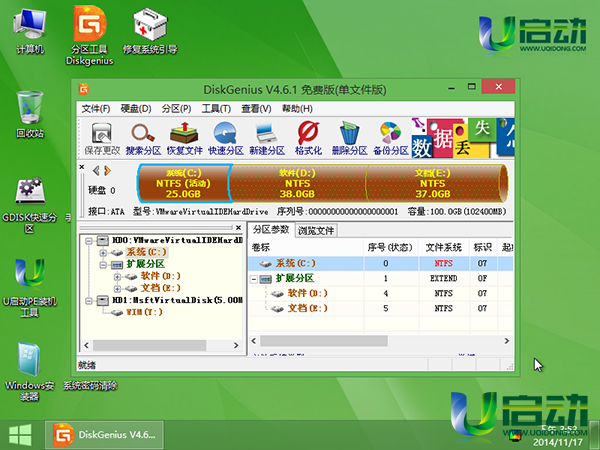Open the 分区(P) menu

(x=176, y=109)
